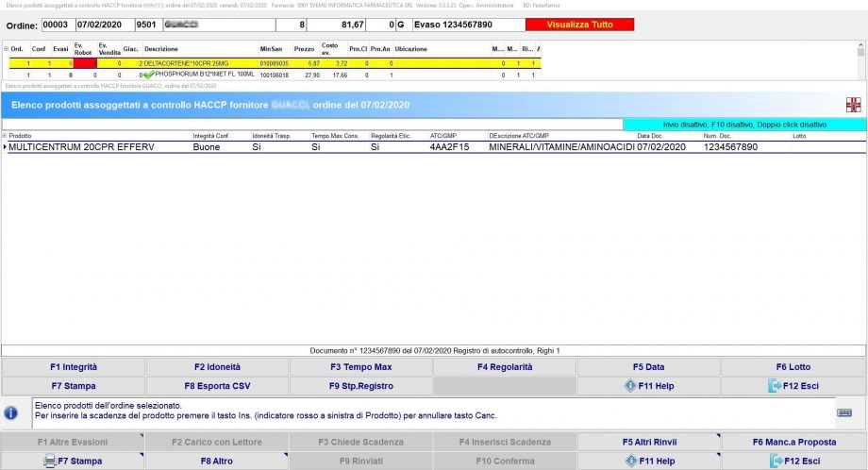868x470 pixels.
Task: Expand the HACCP product grid column selector
Action: coord(5,136)
